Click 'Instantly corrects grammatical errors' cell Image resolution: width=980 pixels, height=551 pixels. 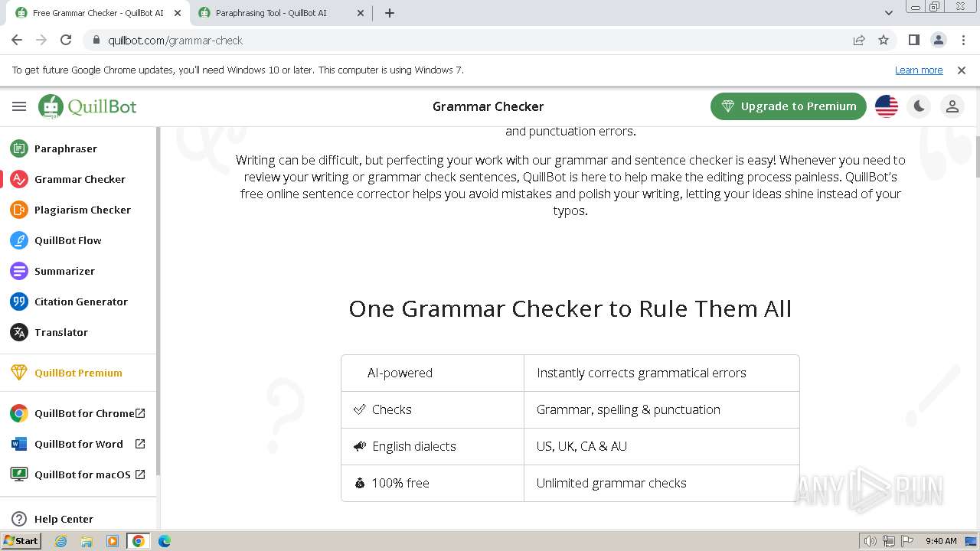pyautogui.click(x=661, y=373)
